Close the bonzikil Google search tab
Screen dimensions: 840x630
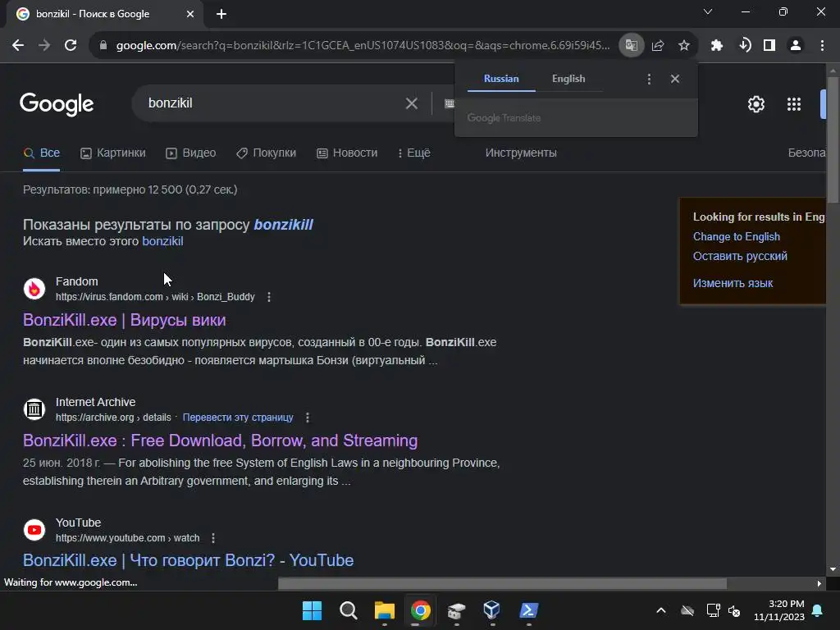coord(190,14)
